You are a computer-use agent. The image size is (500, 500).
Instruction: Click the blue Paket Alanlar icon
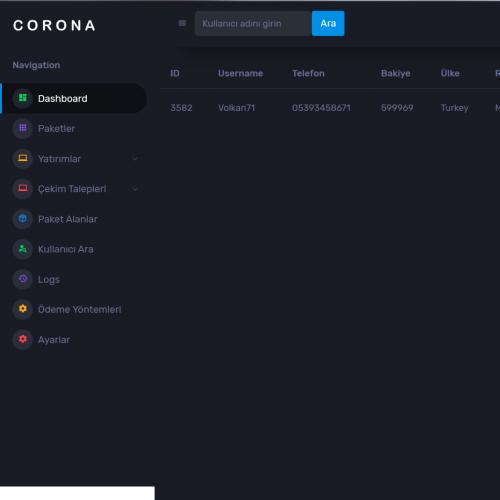coord(23,219)
